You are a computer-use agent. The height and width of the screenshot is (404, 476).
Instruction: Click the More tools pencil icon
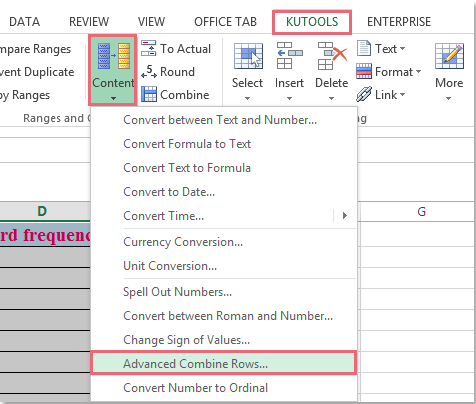pyautogui.click(x=449, y=56)
